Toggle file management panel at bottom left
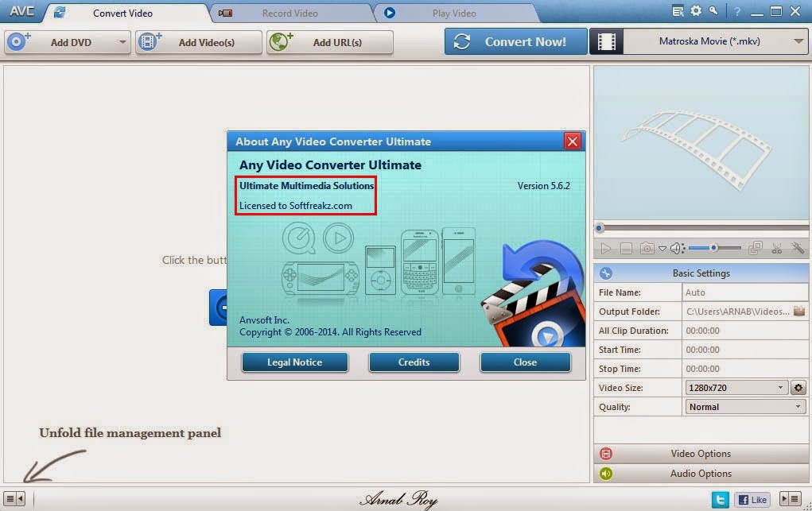The image size is (812, 511). tap(14, 499)
